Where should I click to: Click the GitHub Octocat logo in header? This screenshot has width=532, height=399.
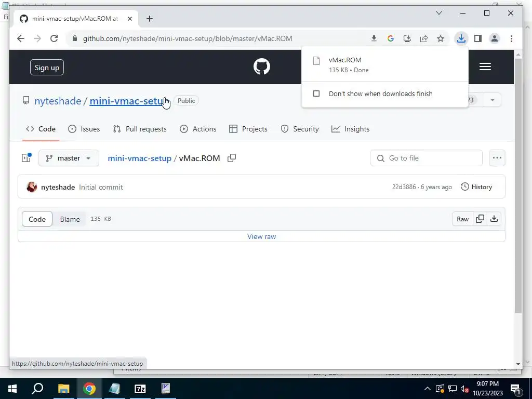(x=262, y=66)
